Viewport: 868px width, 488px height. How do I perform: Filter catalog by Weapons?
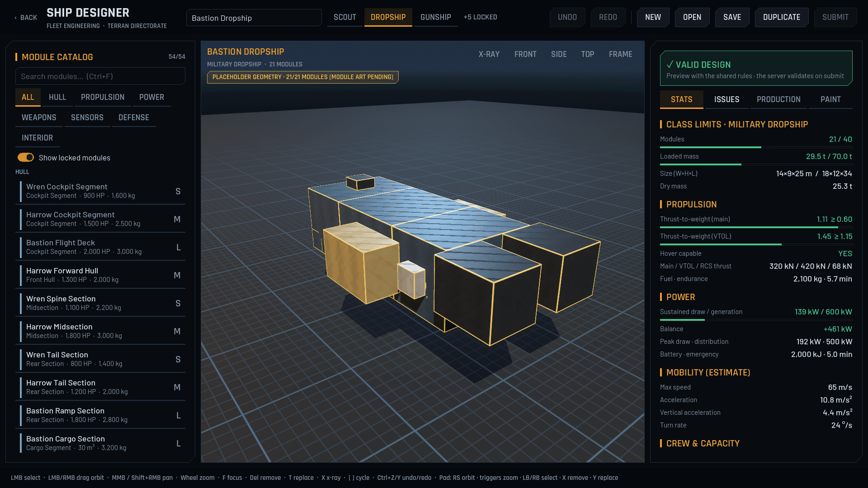pos(39,117)
